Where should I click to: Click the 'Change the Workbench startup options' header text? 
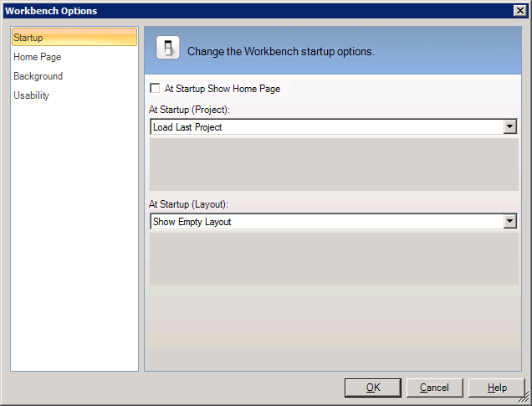coord(281,51)
